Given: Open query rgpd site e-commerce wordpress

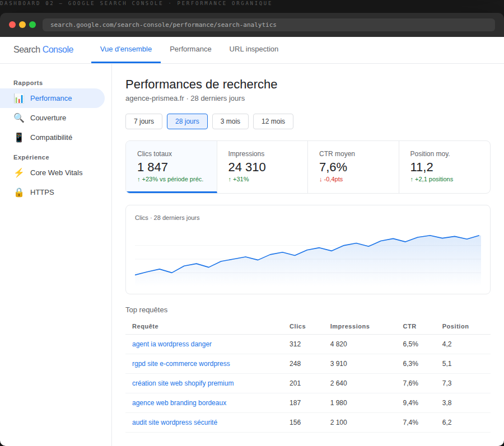Looking at the screenshot, I should coord(181,364).
